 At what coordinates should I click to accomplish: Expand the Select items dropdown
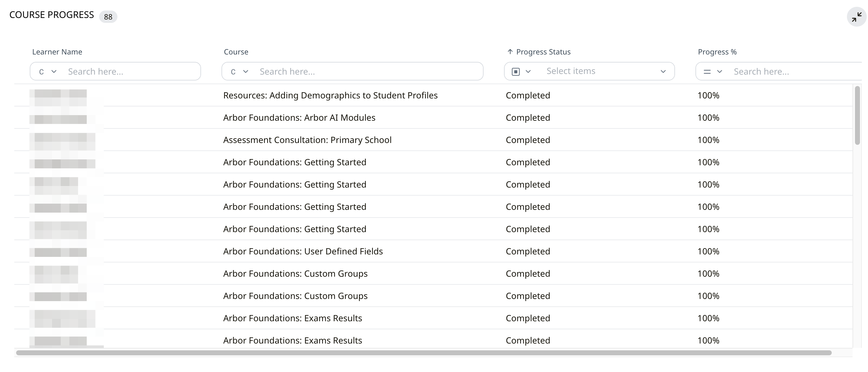pyautogui.click(x=663, y=71)
